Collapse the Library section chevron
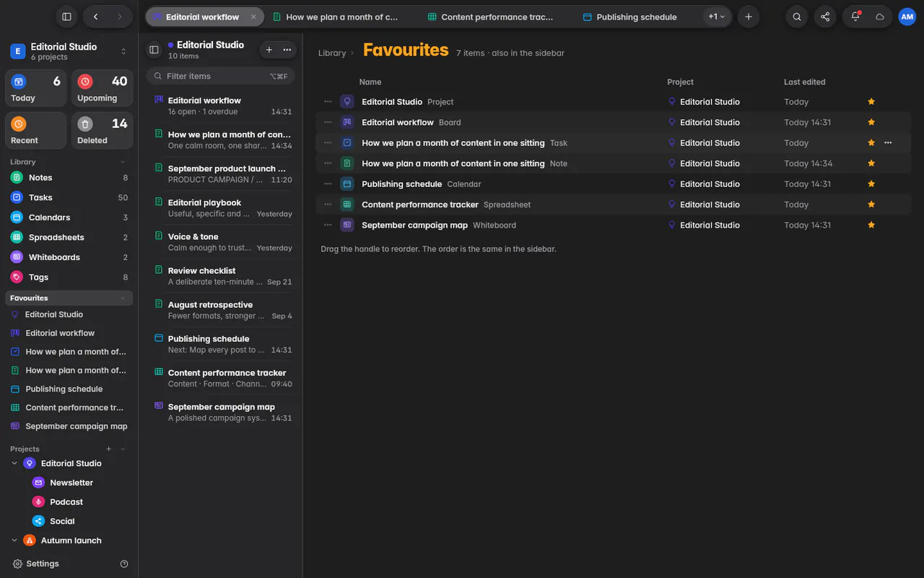 tap(123, 162)
